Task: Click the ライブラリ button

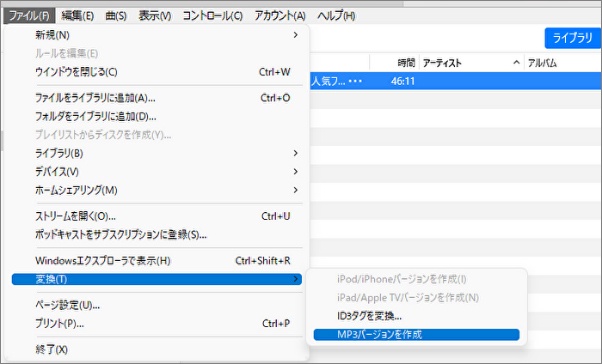Action: point(572,38)
